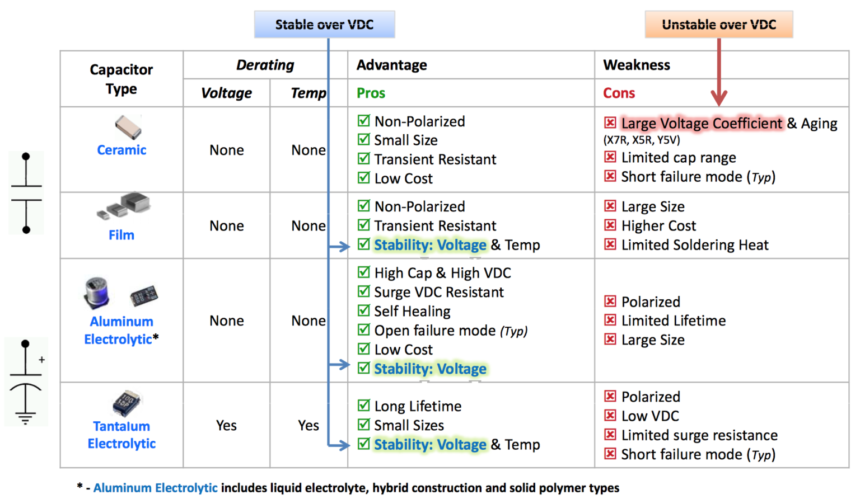Viewport: 860px width, 504px height.
Task: Click the polarized capacitor schematic symbol
Action: click(x=25, y=381)
